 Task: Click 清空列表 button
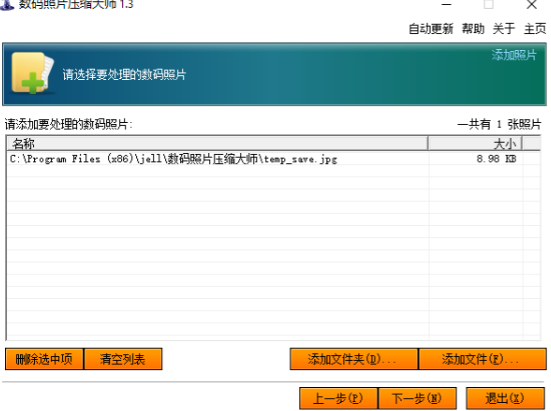click(123, 359)
